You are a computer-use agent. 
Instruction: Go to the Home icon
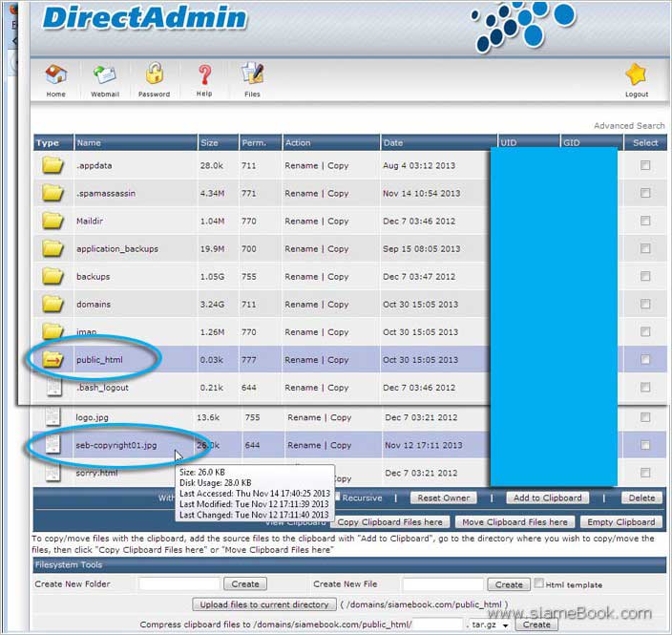(x=55, y=74)
